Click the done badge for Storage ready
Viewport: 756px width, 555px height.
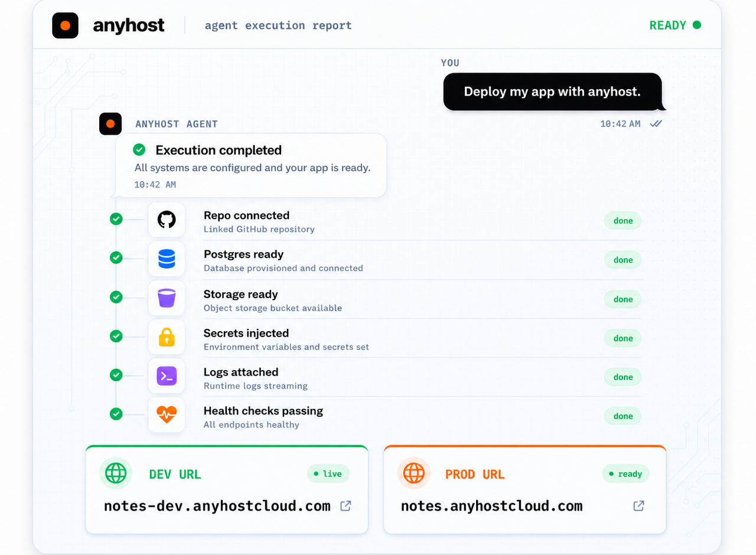point(623,299)
